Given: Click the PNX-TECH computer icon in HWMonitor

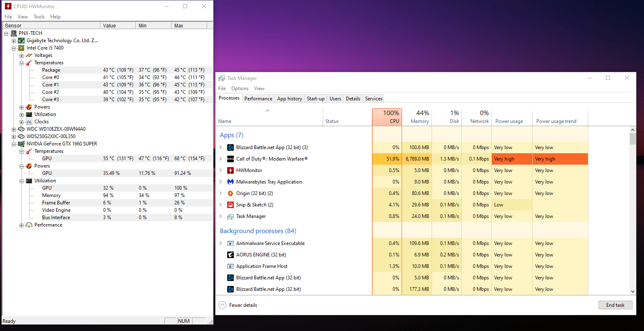Looking at the screenshot, I should click(14, 33).
